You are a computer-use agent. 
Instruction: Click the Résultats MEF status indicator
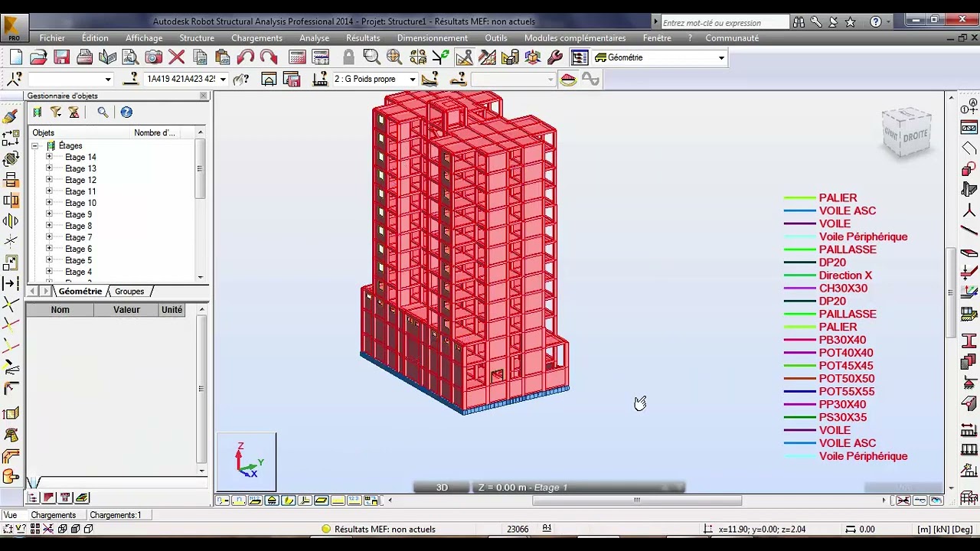click(378, 529)
